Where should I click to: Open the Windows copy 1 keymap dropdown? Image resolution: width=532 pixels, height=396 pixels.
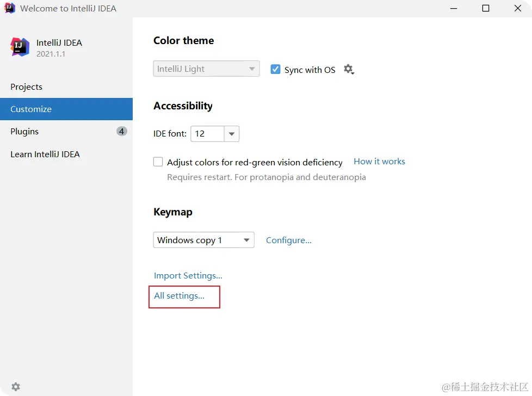pos(203,240)
